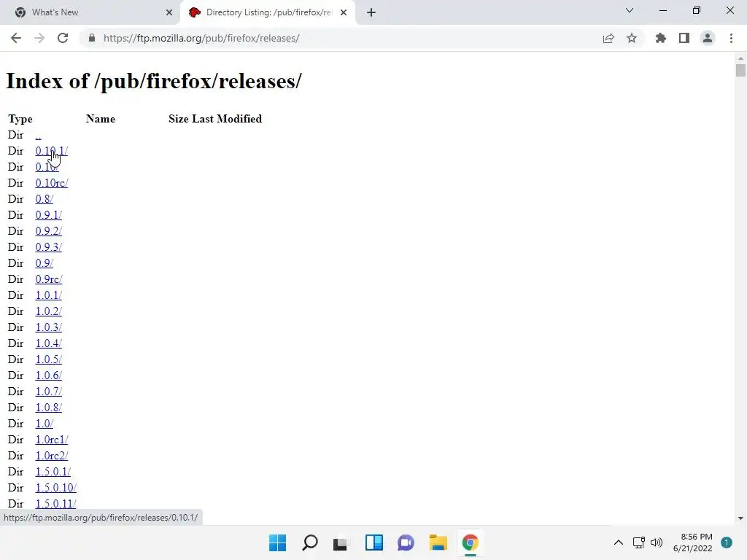The image size is (747, 560).
Task: Open the 1.0.6/ directory
Action: 49,376
